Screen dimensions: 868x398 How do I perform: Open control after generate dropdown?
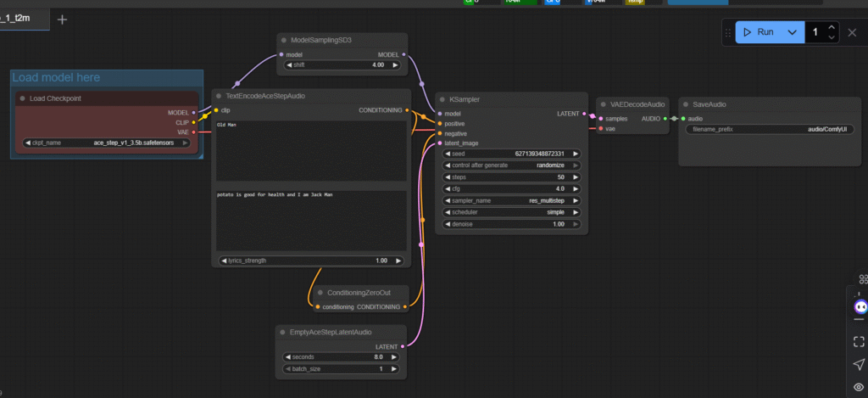(x=512, y=165)
